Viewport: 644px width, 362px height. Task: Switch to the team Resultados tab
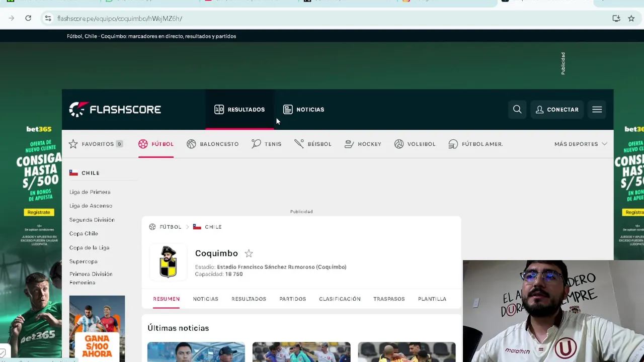click(x=249, y=299)
